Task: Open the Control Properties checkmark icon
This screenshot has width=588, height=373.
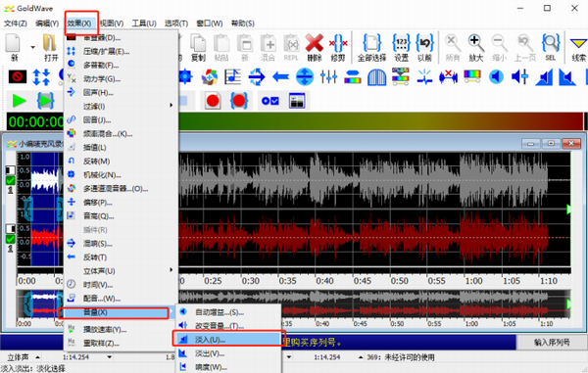Action: click(270, 101)
